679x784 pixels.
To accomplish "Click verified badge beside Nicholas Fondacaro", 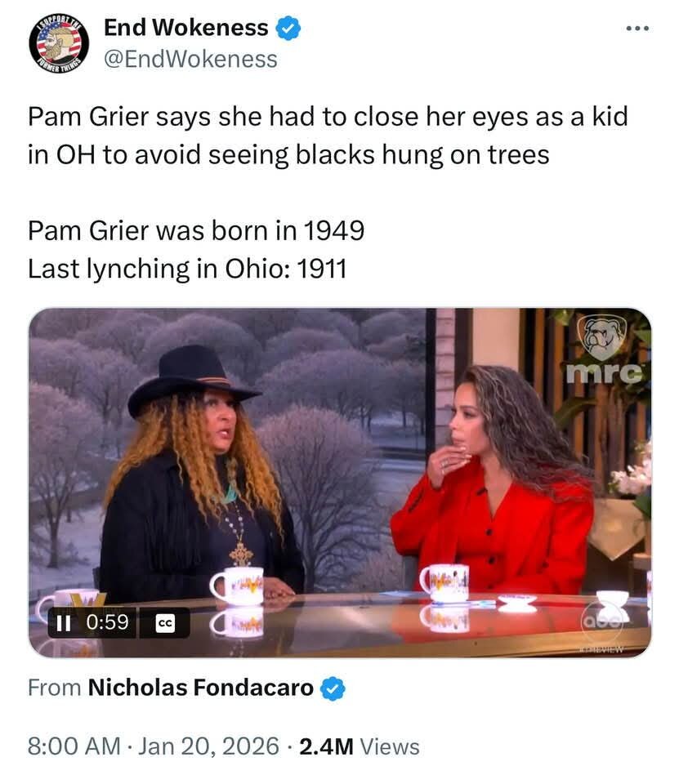I will click(x=332, y=688).
